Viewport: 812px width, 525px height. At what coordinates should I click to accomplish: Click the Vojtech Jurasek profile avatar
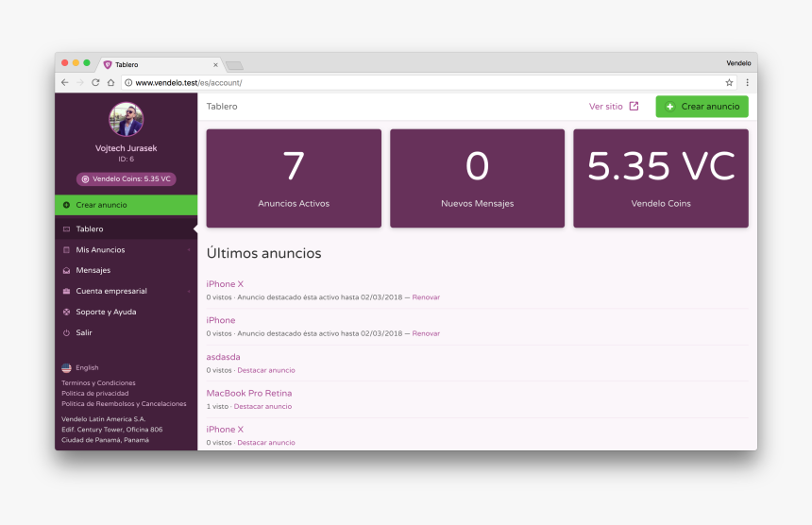126,120
